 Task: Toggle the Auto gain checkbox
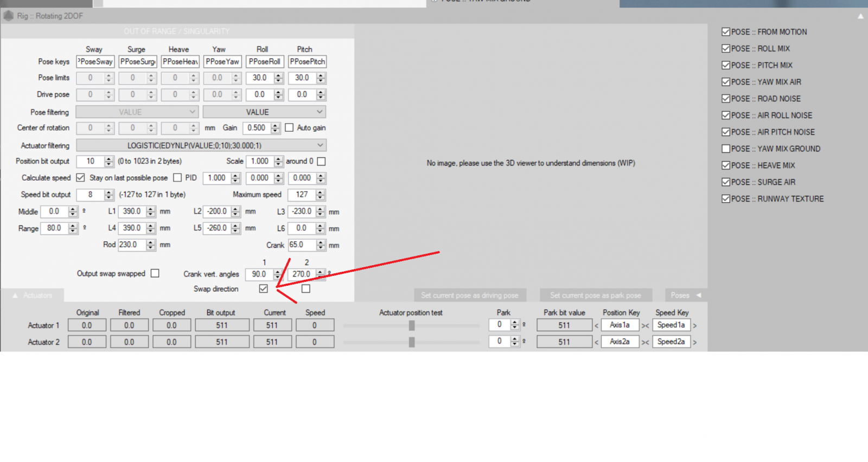coord(289,128)
